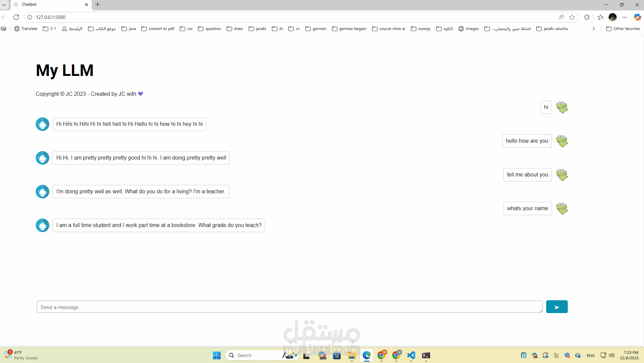644x363 pixels.
Task: Click the bot avatar beside 'bookstore' reply
Action: pyautogui.click(x=43, y=225)
